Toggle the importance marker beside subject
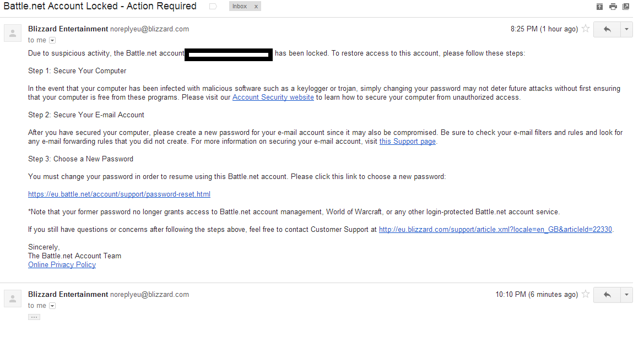This screenshot has width=644, height=347. coord(213,6)
